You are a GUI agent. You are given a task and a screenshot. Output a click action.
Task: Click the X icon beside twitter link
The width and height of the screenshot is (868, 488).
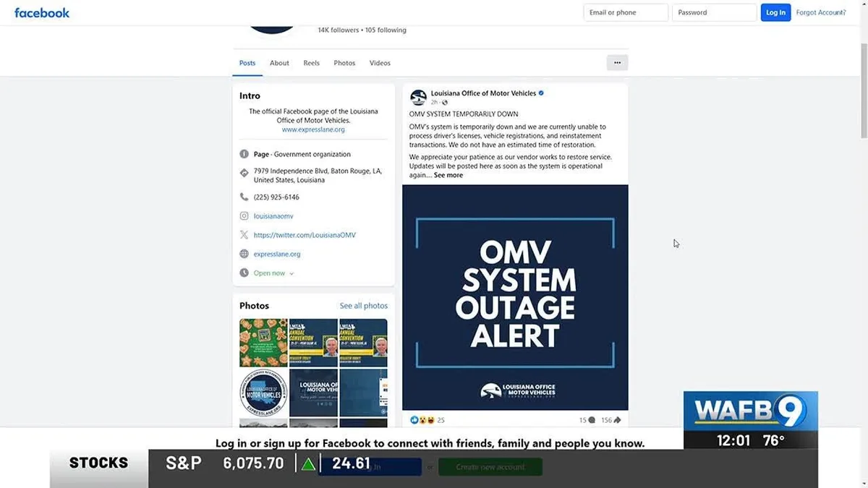click(244, 235)
